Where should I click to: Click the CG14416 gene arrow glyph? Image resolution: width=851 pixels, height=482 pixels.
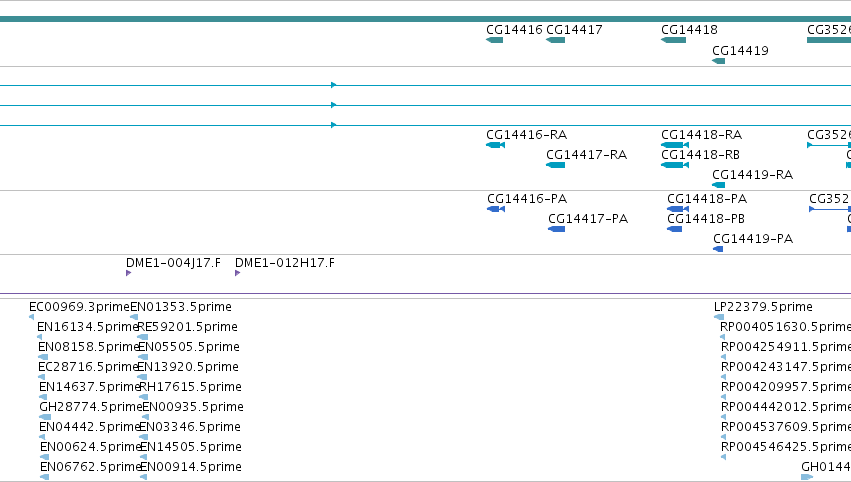494,40
